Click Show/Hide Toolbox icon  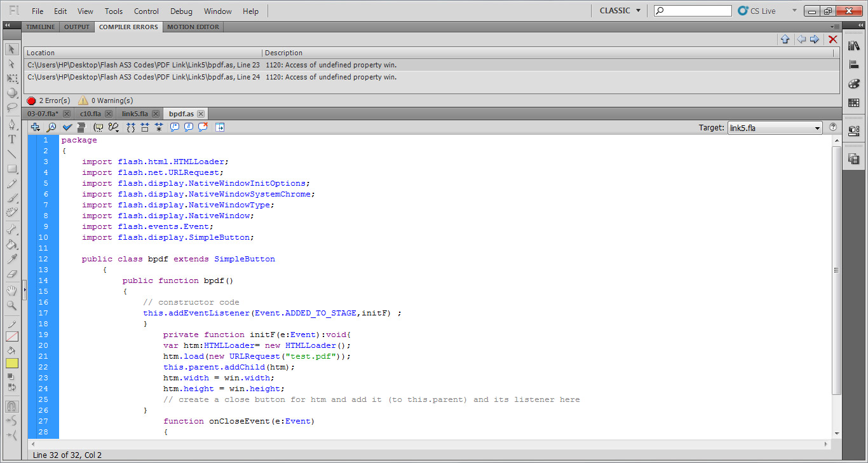[x=220, y=127]
